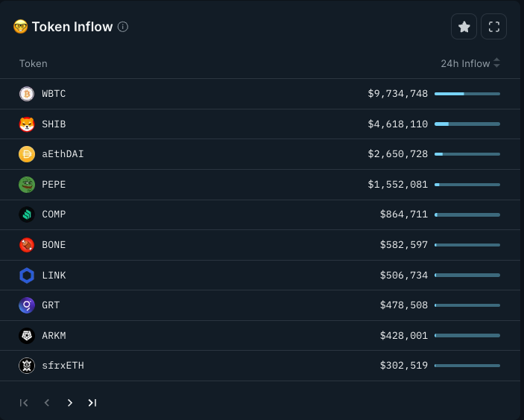Expand the Token Inflow widget fullscreen

(x=493, y=27)
